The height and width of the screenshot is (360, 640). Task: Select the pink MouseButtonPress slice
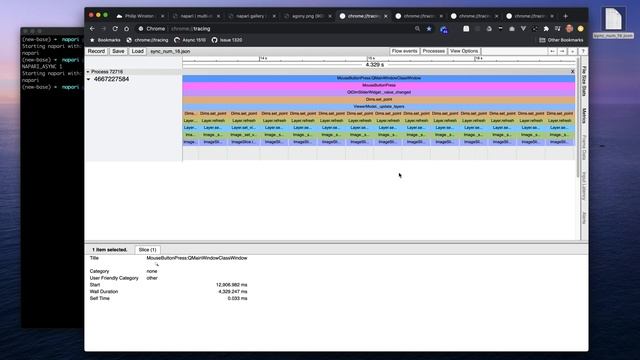[x=379, y=85]
